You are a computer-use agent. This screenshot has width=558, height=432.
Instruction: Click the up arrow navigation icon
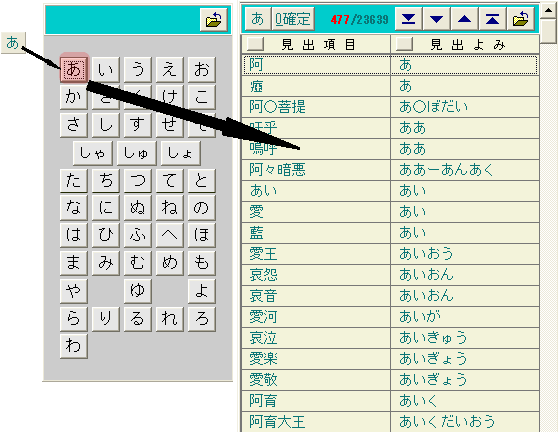(x=464, y=19)
